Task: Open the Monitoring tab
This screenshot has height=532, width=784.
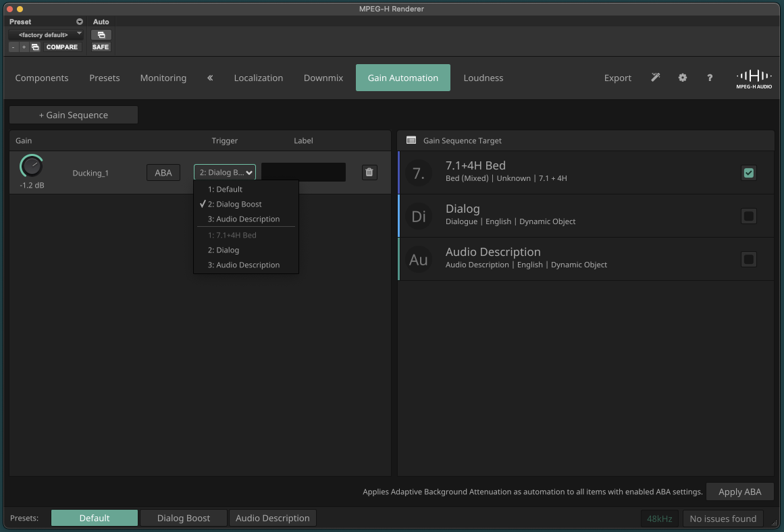Action: [x=163, y=78]
